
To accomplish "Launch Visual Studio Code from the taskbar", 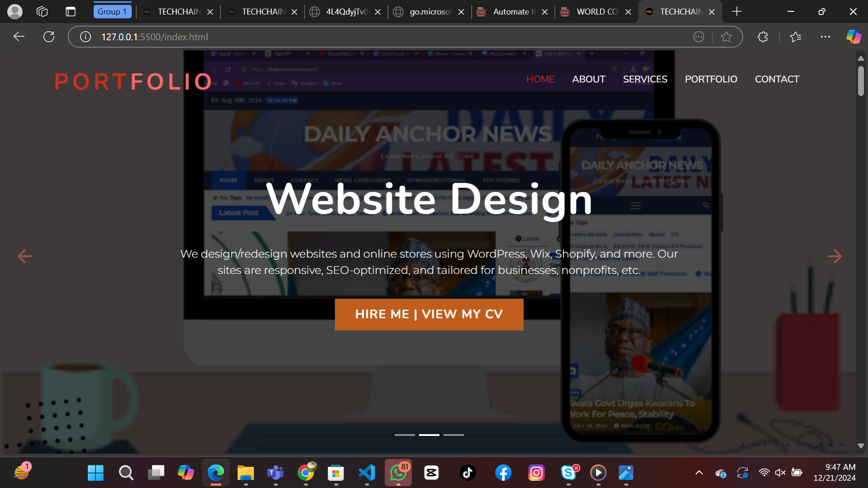I will click(x=367, y=473).
